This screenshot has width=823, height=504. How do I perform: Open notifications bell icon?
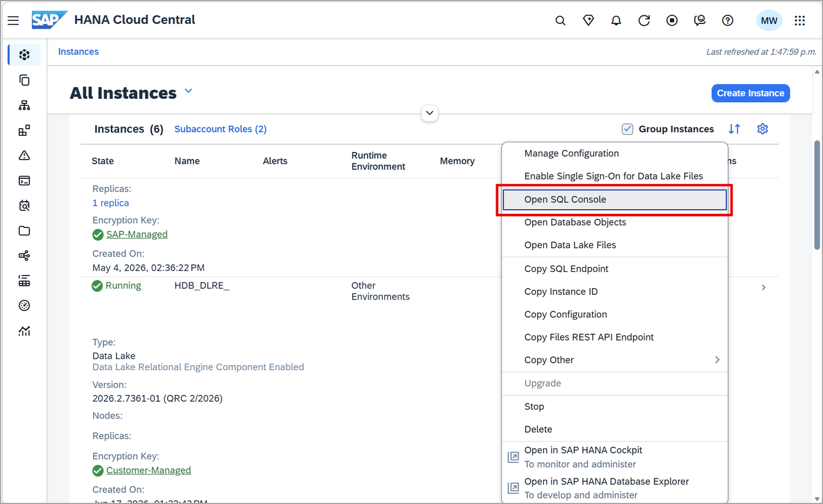pos(616,21)
